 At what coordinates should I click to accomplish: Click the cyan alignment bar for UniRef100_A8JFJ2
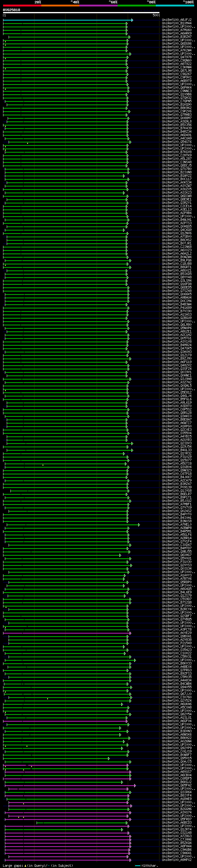coord(68,20)
